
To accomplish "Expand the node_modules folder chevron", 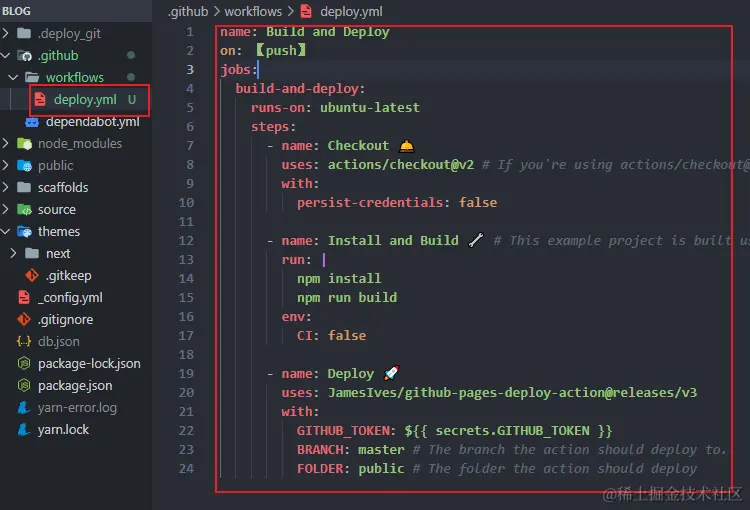I will [x=6, y=143].
